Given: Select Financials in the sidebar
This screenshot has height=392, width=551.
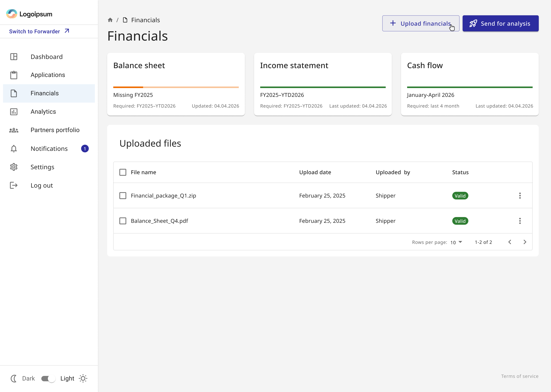Looking at the screenshot, I should tap(49, 93).
